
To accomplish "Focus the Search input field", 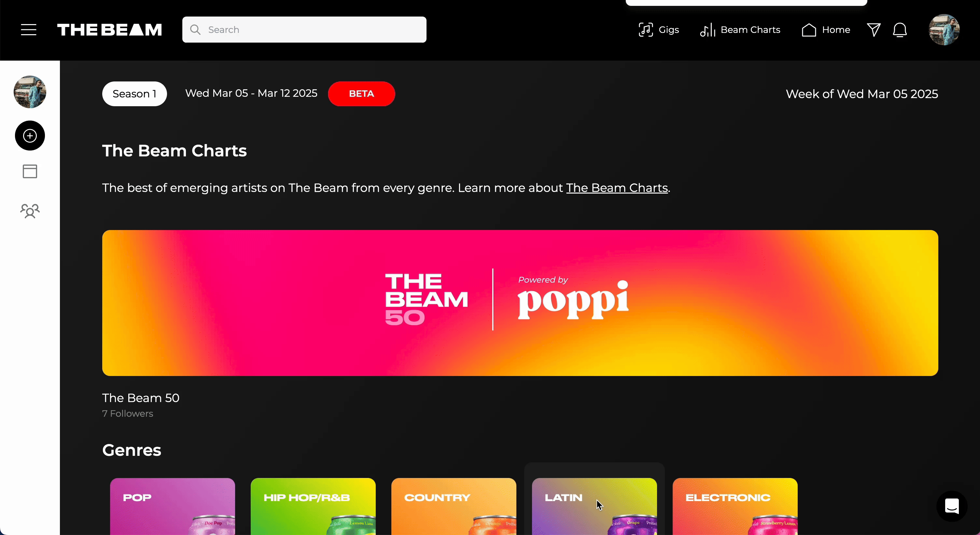I will [x=304, y=30].
